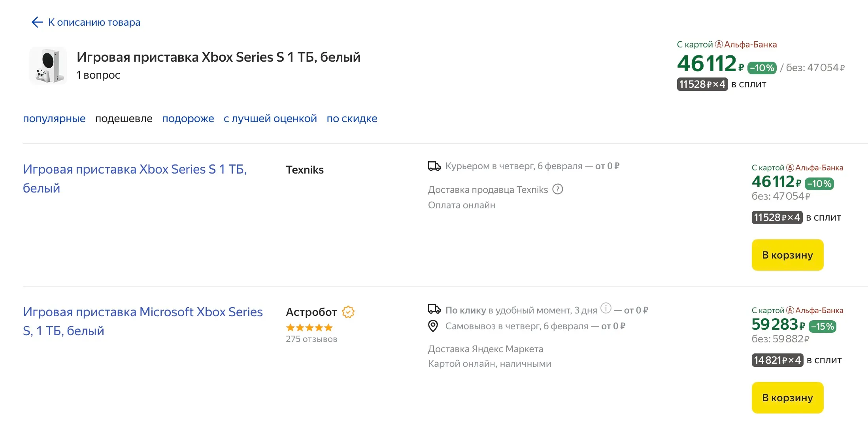The height and width of the screenshot is (423, 868).
Task: Click the info icon next to 3 дня
Action: point(606,308)
